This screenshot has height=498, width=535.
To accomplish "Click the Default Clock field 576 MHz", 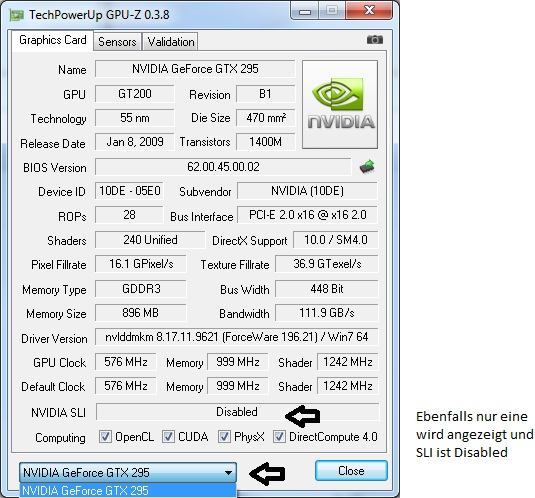I will tap(126, 386).
